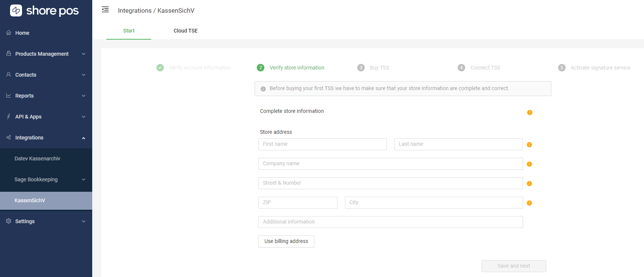Click warning icon beside Complete store information
This screenshot has width=644, height=277.
click(530, 113)
